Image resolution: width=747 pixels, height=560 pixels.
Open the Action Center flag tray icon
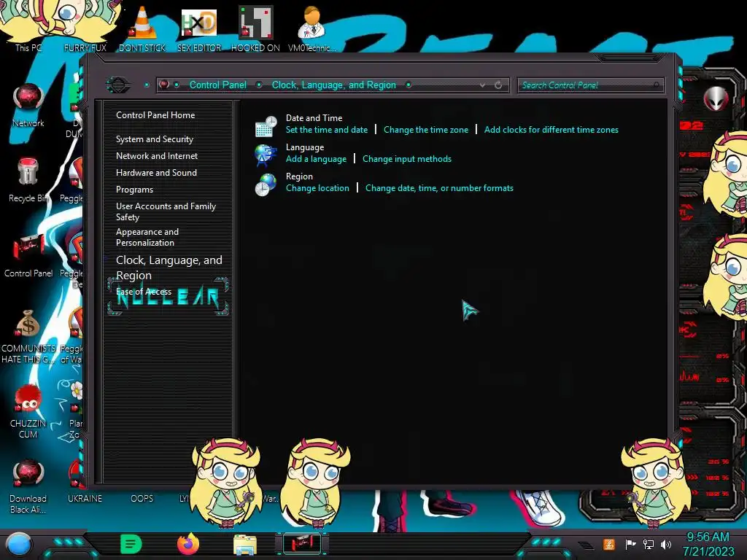click(x=630, y=544)
